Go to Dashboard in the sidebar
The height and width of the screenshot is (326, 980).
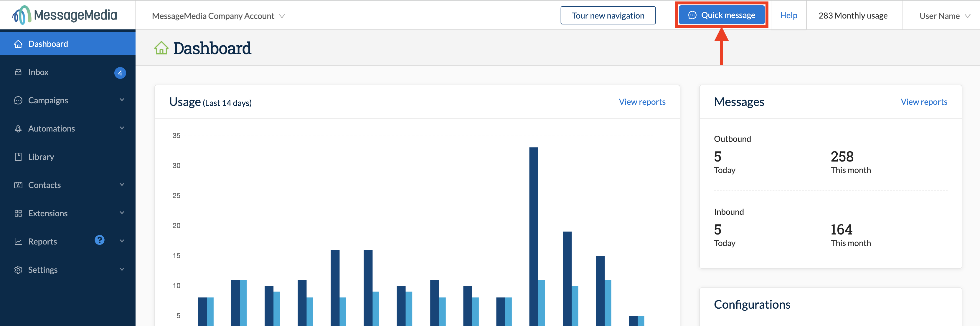click(68, 44)
